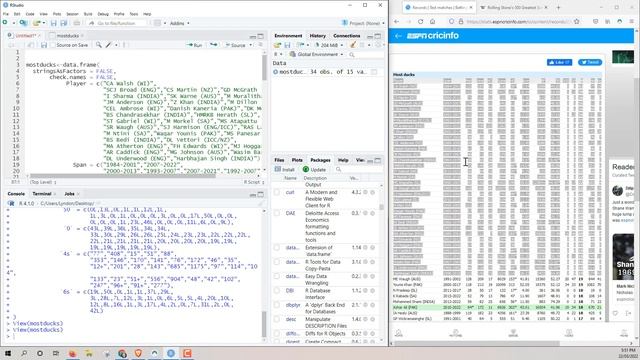Click Find/Replace magnifier in source editor toolbar
The height and width of the screenshot is (360, 640).
(98, 45)
